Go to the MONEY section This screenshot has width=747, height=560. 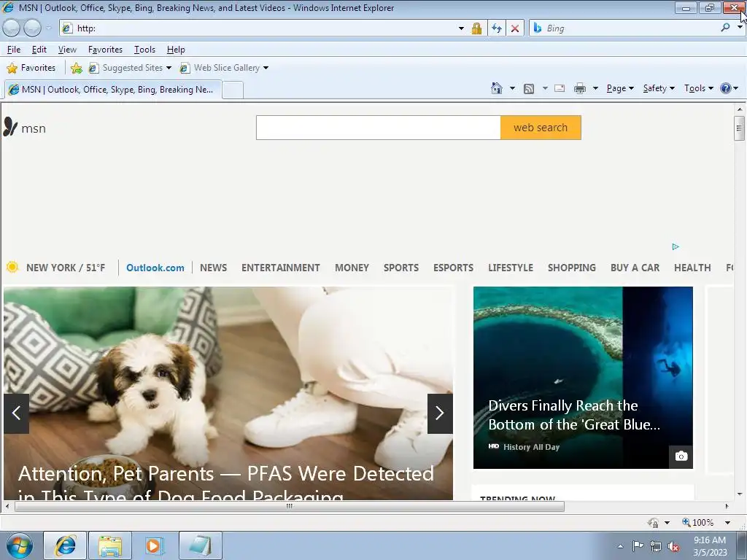pos(352,268)
